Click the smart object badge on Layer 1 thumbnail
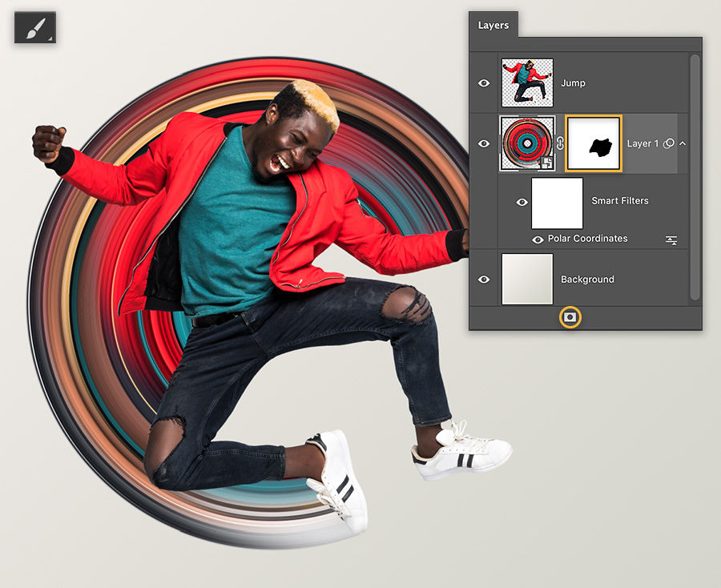 [546, 162]
